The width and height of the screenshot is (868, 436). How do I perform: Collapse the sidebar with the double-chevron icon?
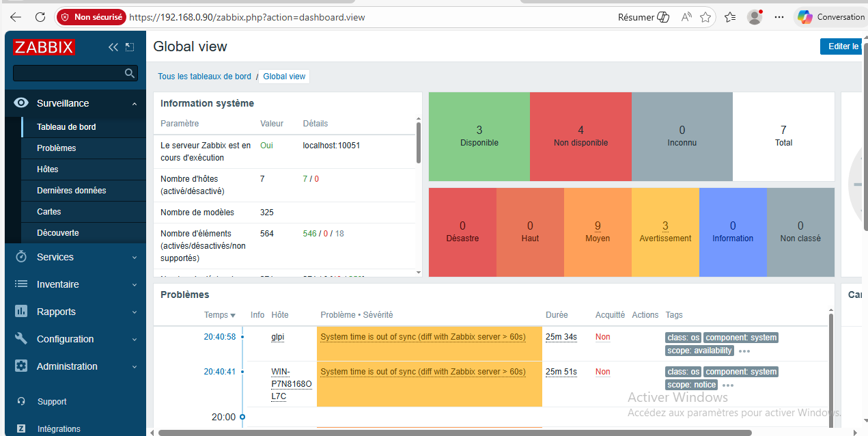click(x=113, y=47)
